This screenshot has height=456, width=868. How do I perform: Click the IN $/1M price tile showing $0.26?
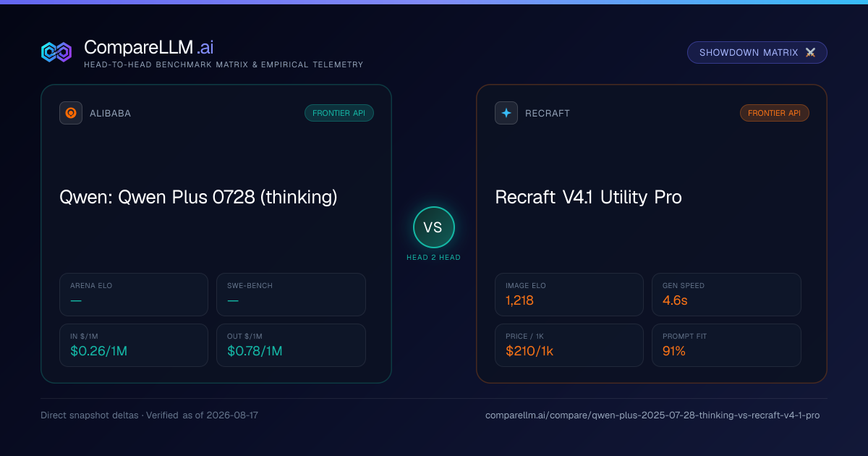tap(134, 345)
